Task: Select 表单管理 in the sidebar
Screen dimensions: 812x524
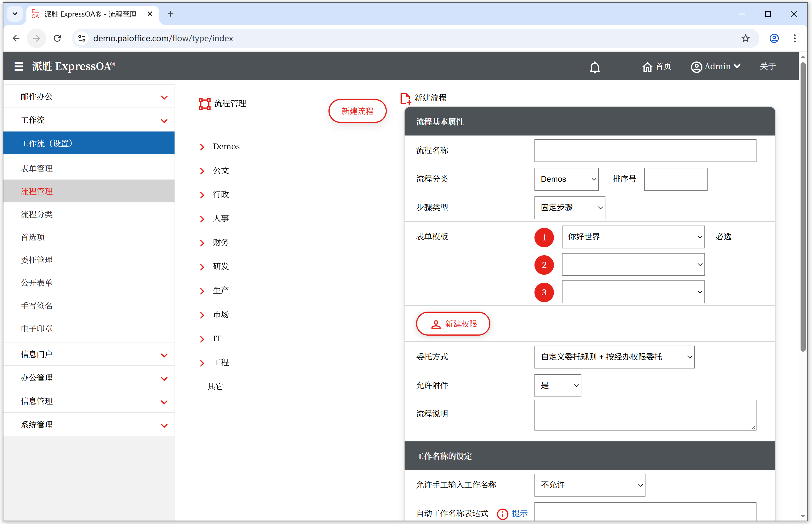Action: click(x=37, y=168)
